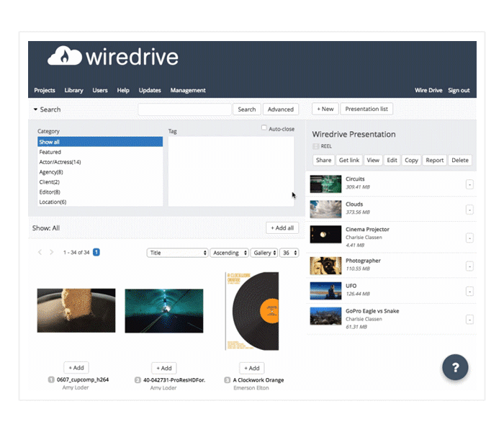504x432 pixels.
Task: Copy the presentation
Action: coord(411,160)
